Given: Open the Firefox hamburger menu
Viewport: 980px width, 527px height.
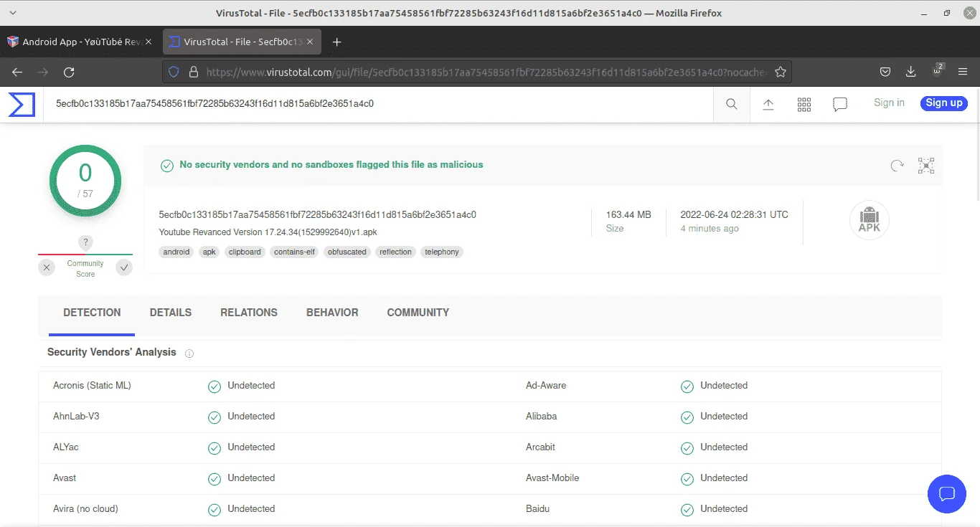Looking at the screenshot, I should [x=963, y=72].
